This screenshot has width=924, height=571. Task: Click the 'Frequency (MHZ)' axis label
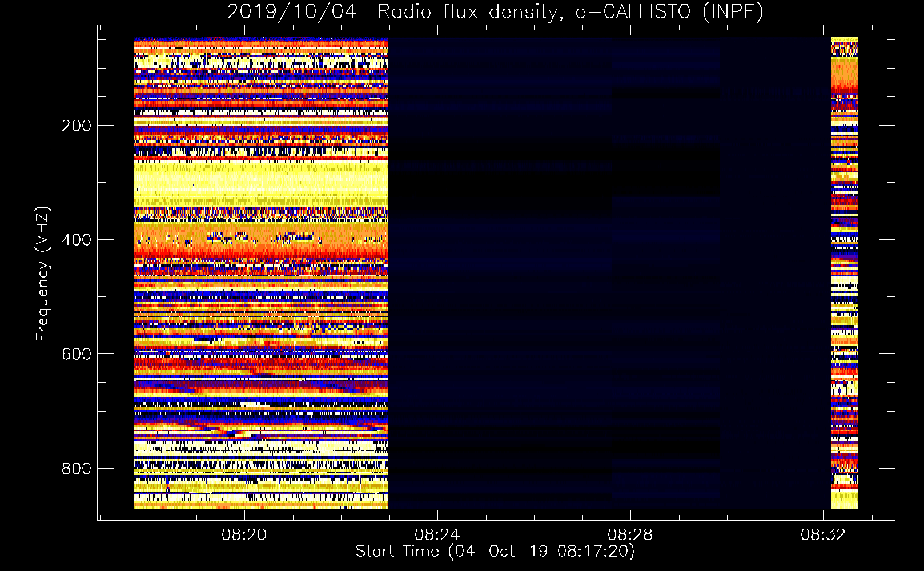(43, 274)
